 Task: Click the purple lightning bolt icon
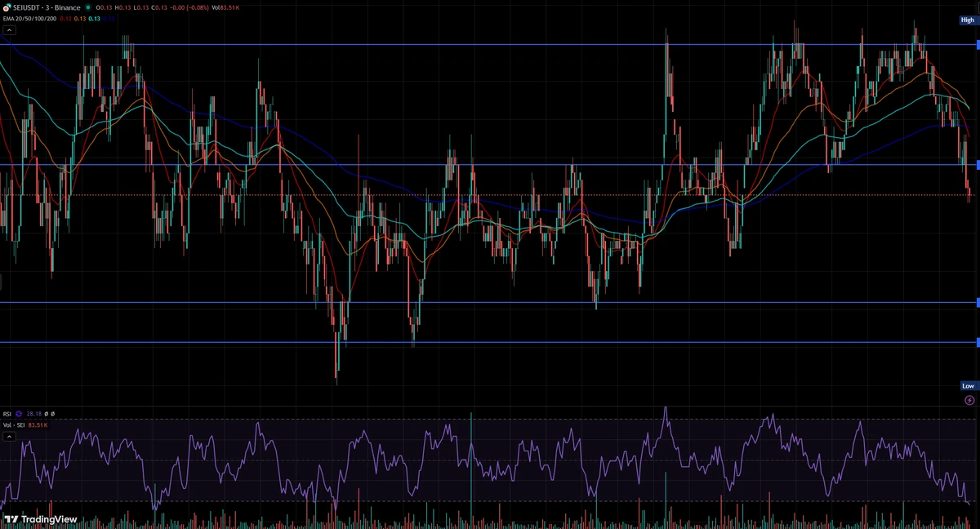click(x=969, y=400)
